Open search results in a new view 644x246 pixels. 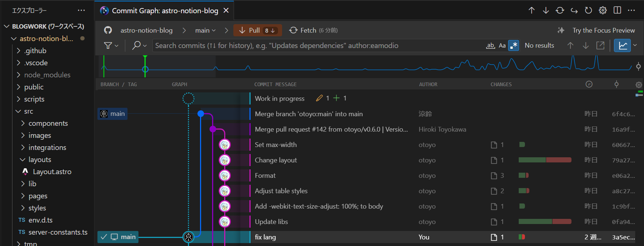coord(600,45)
